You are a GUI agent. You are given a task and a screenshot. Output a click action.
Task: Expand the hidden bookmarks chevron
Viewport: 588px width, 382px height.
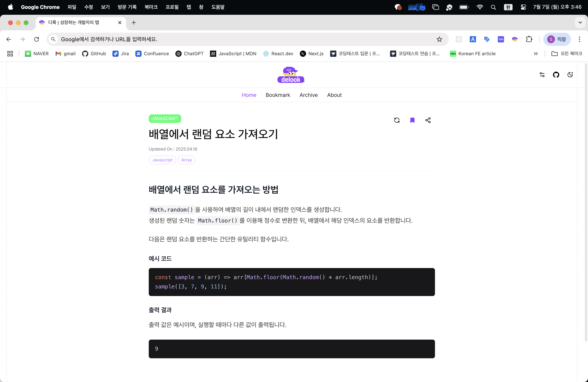pos(536,54)
